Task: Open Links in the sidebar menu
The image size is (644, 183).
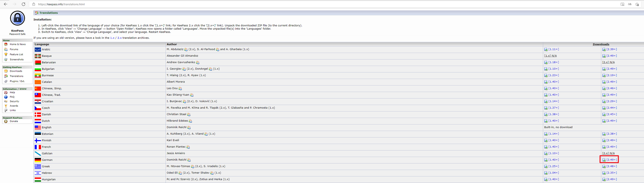Action: [x=13, y=110]
